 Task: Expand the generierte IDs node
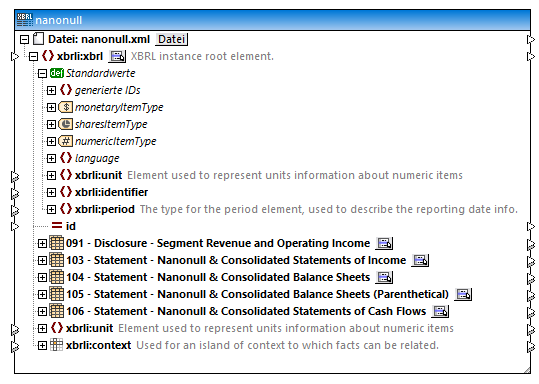[x=51, y=90]
